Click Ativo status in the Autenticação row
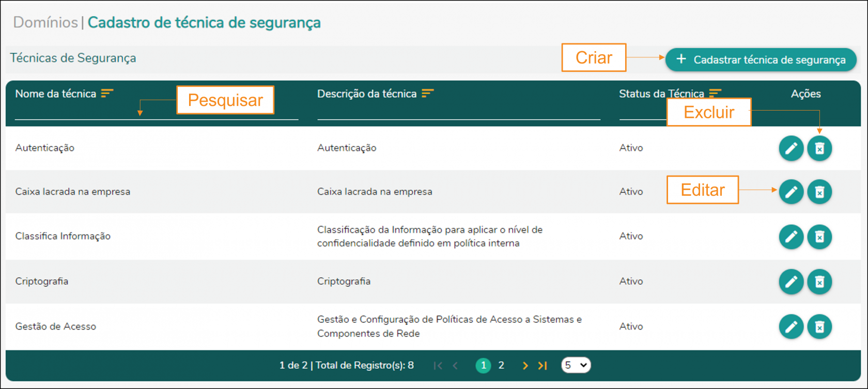Screen dimensions: 868x389 631,148
